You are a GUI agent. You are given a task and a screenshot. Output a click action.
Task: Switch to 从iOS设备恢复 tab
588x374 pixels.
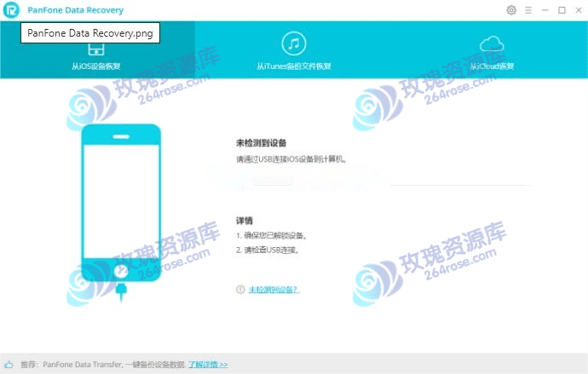coord(97,50)
